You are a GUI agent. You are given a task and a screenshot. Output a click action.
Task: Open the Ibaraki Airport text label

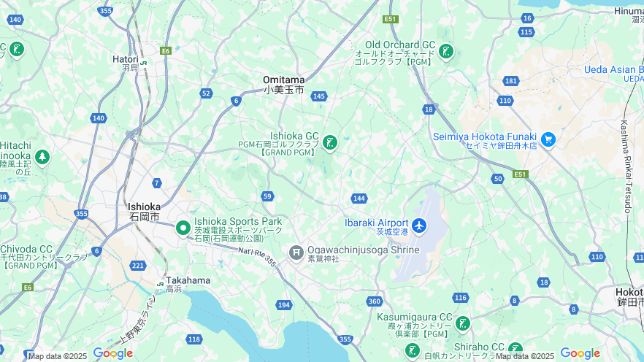click(377, 223)
